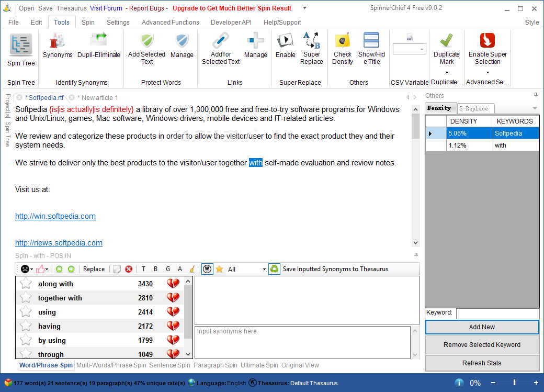
Task: Open Manage under Protect Words
Action: tap(182, 45)
